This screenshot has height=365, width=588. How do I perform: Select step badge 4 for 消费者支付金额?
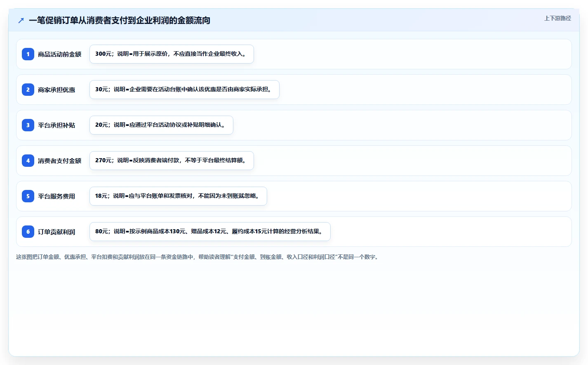[28, 161]
